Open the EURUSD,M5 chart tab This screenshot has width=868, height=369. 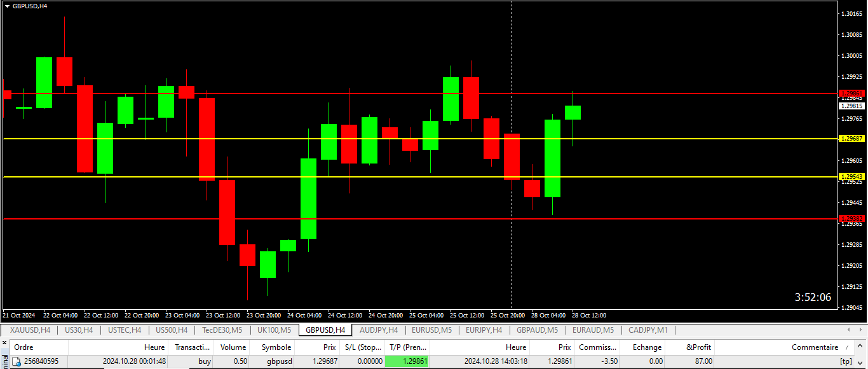(x=431, y=330)
